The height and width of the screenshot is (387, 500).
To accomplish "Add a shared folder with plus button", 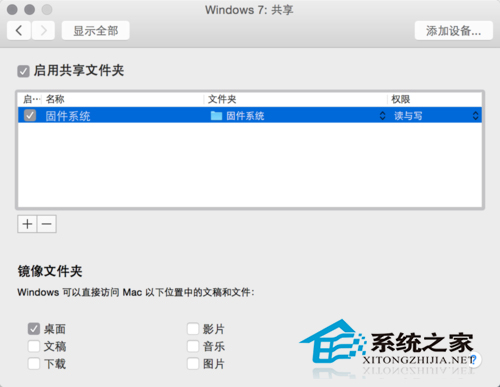I will [27, 224].
